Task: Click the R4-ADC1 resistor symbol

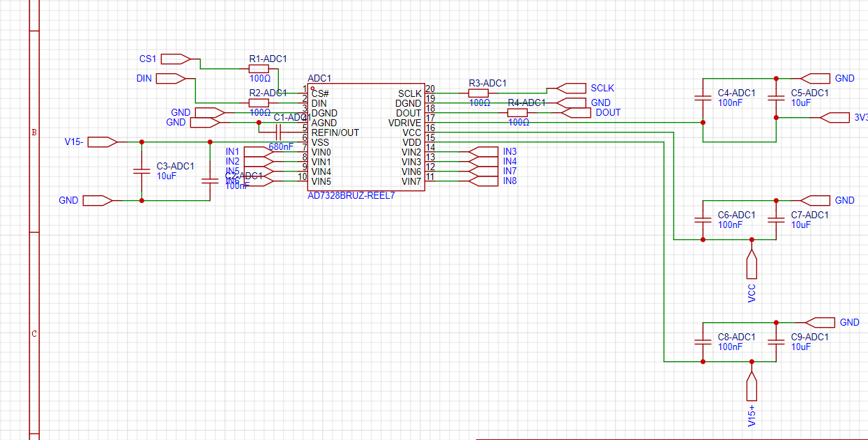Action: [x=517, y=113]
